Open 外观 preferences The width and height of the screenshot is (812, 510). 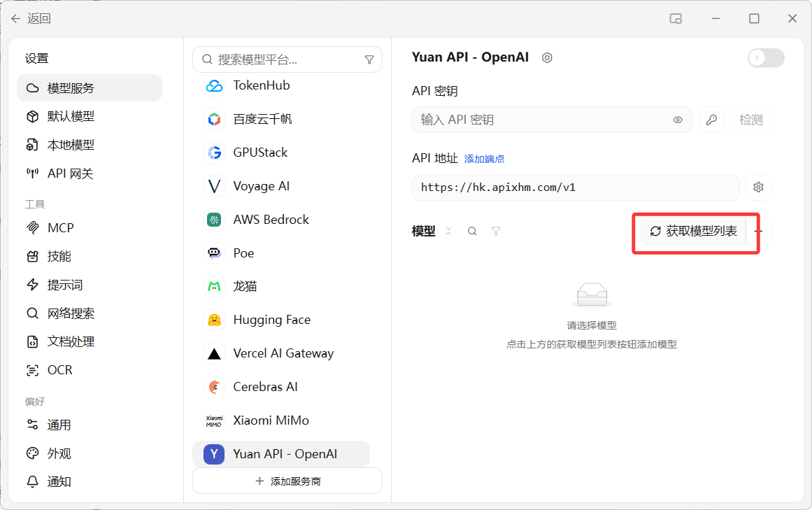[90, 453]
